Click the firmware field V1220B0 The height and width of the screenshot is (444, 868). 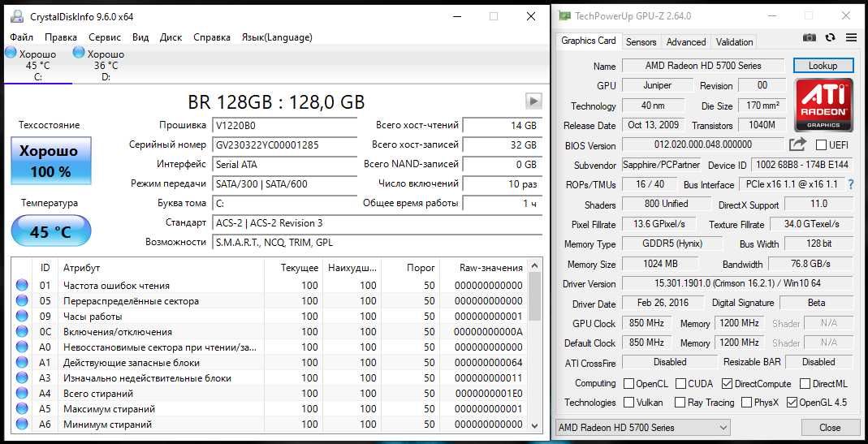tap(285, 125)
